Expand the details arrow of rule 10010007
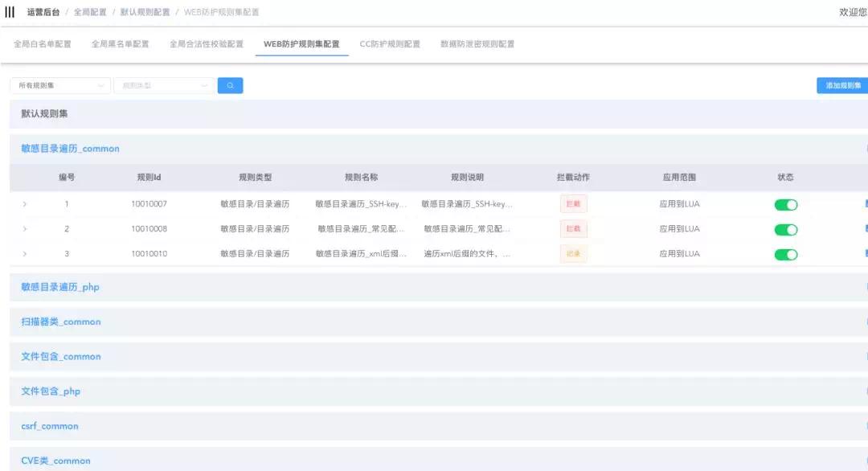 [x=24, y=204]
